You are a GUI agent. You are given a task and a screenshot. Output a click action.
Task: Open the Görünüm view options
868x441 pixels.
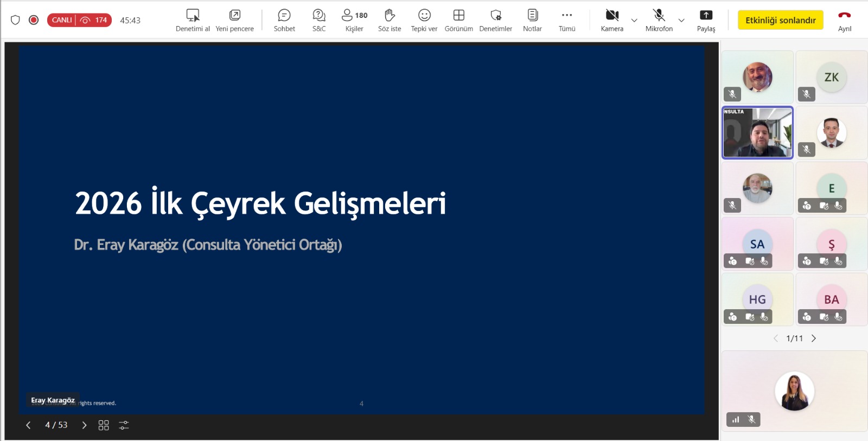(x=459, y=21)
